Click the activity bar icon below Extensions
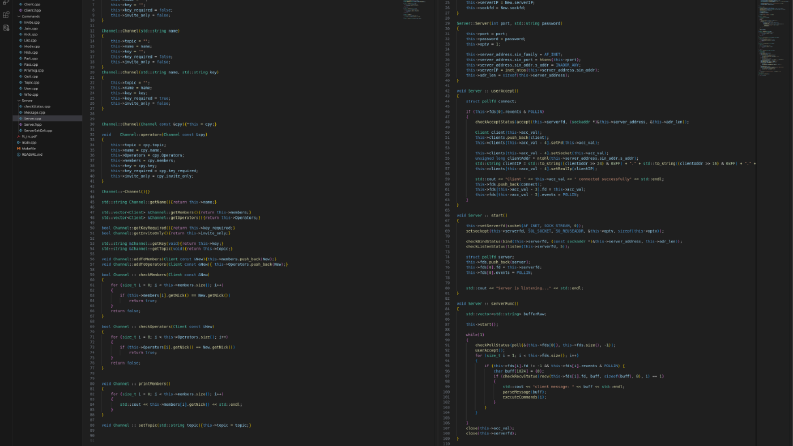This screenshot has height=446, width=793. point(6,28)
